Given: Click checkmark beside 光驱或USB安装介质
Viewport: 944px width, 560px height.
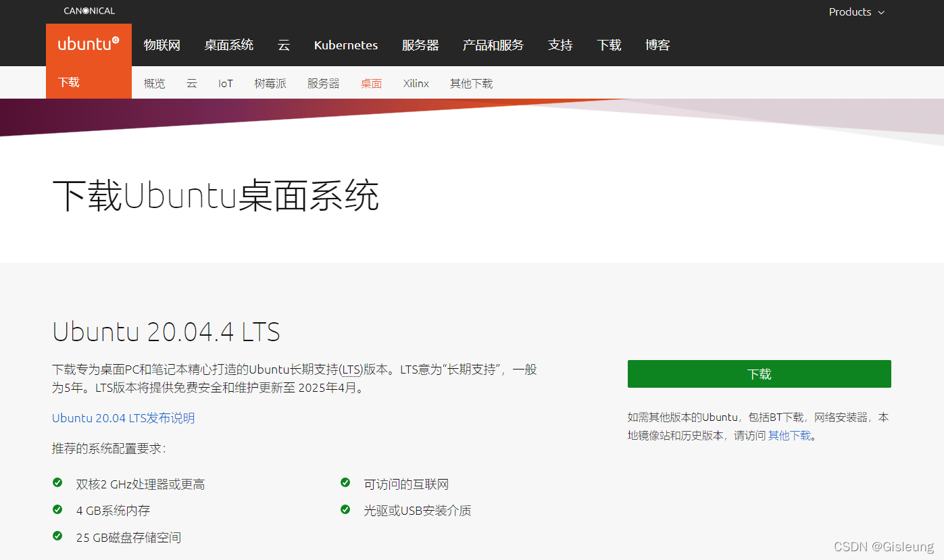Looking at the screenshot, I should pos(345,509).
